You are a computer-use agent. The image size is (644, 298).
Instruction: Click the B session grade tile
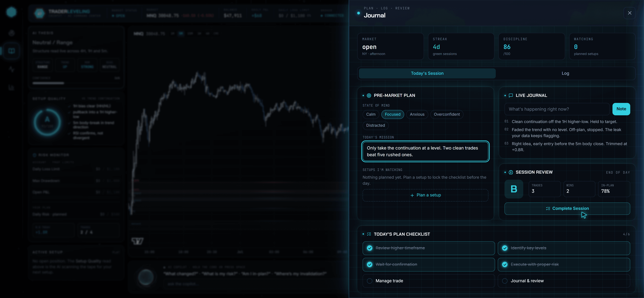(x=514, y=189)
